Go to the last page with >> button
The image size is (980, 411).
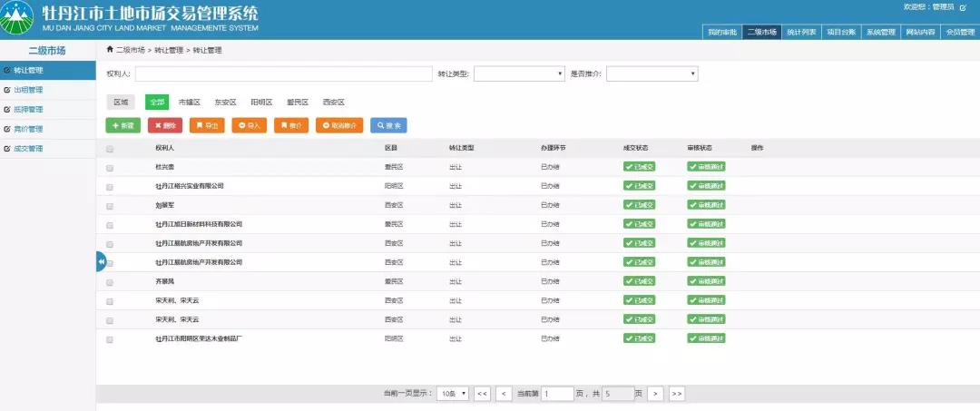676,394
